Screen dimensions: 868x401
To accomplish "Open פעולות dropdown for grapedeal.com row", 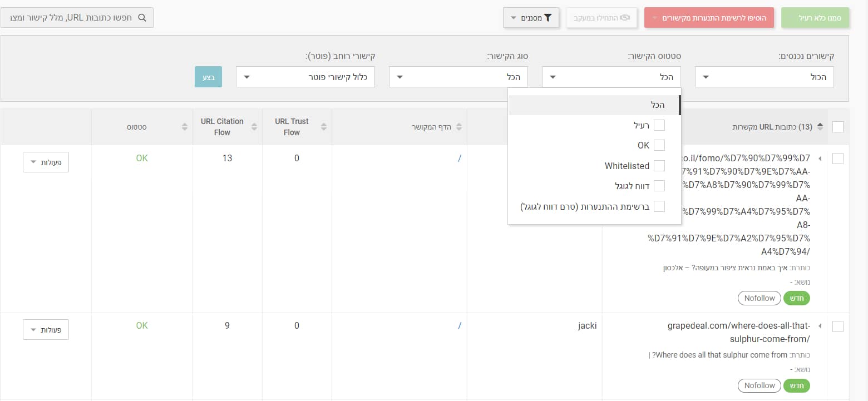I will [46, 329].
